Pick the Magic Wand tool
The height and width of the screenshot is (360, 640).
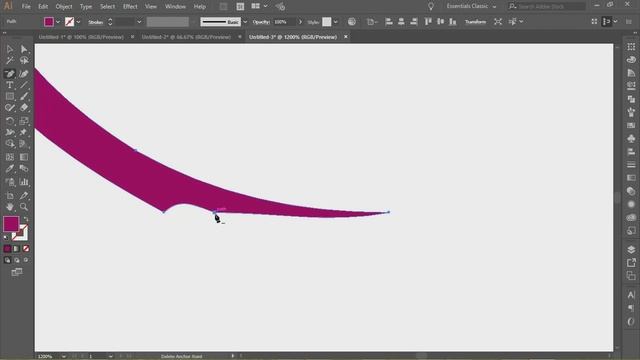click(x=10, y=61)
